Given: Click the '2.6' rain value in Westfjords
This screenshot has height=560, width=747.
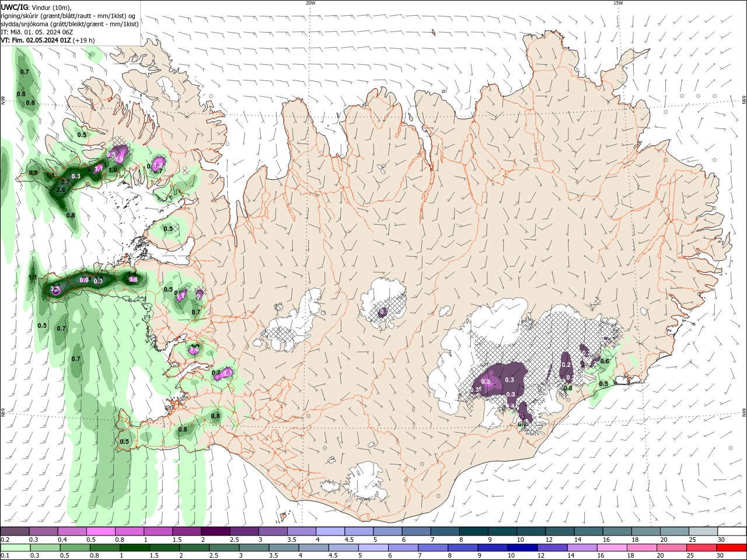Looking at the screenshot, I should click(61, 190).
